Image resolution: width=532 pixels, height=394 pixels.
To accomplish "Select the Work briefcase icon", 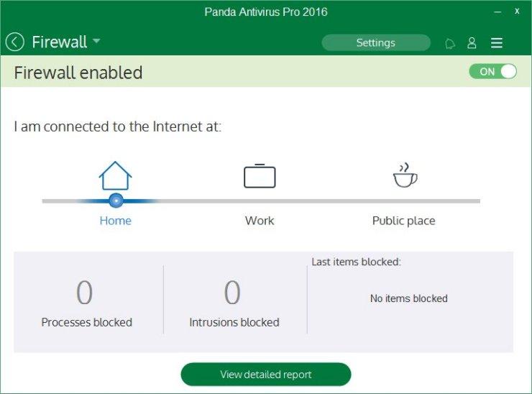I will pos(260,176).
